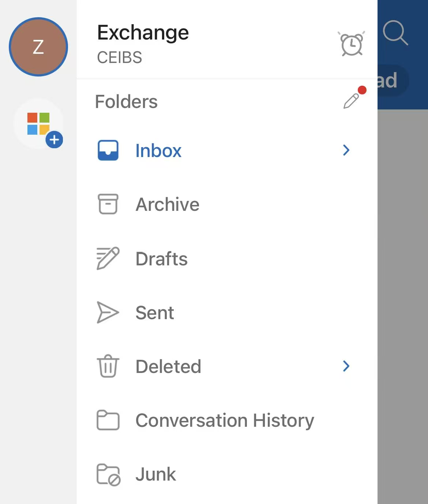Click the Archive box icon

(108, 204)
